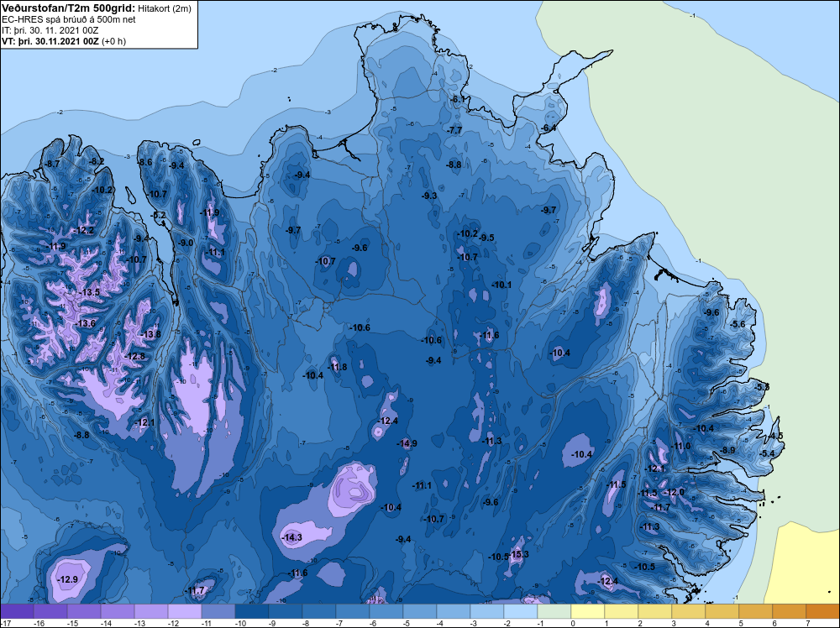Pick the pale green swatch between -1 and 0
840x628 pixels.
(554, 611)
